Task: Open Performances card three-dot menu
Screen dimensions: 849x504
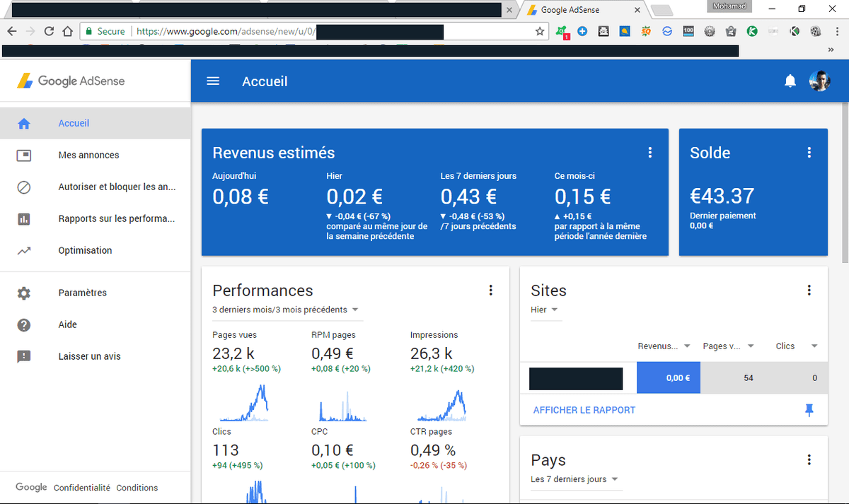Action: (490, 290)
